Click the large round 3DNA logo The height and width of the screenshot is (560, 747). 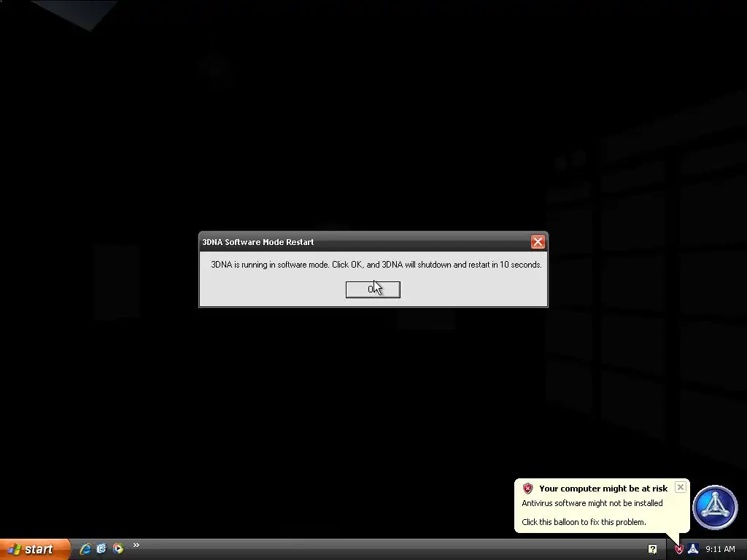715,507
